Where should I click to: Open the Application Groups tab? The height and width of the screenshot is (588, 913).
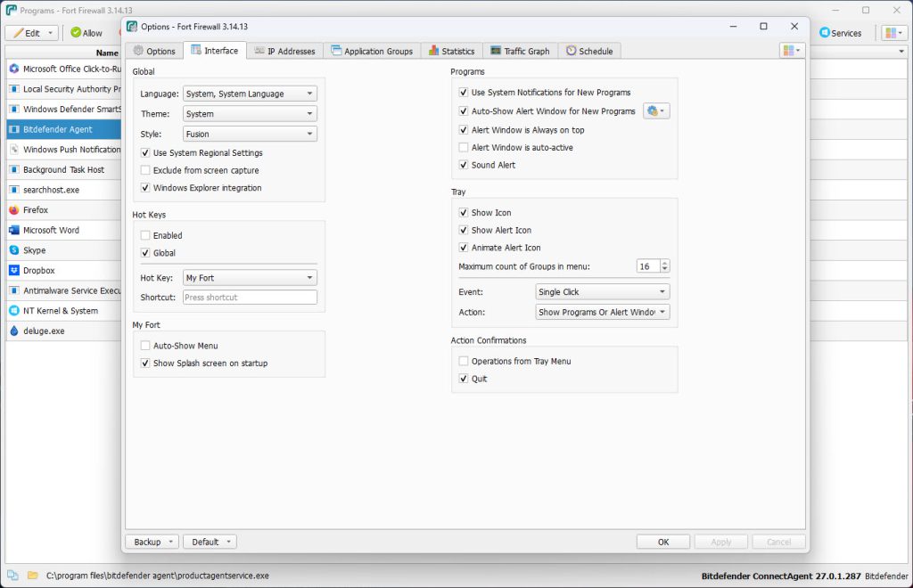click(x=372, y=51)
